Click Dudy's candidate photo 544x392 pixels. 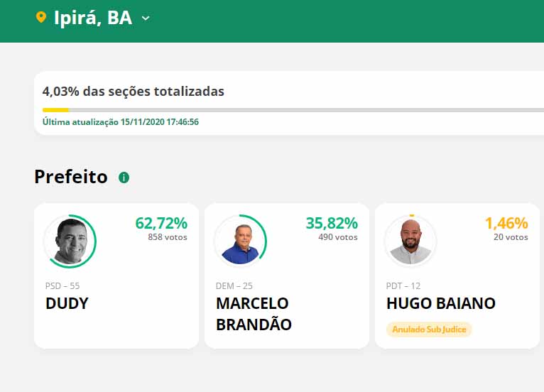69,241
